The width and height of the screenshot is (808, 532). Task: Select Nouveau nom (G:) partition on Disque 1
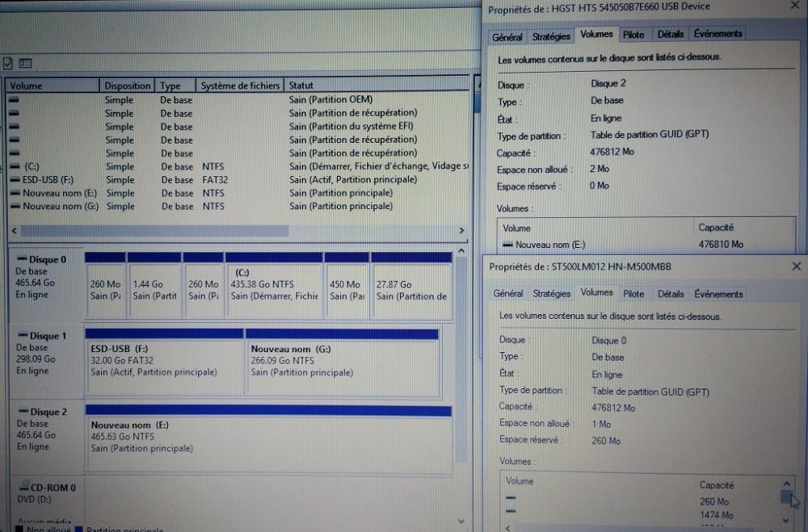pyautogui.click(x=341, y=360)
